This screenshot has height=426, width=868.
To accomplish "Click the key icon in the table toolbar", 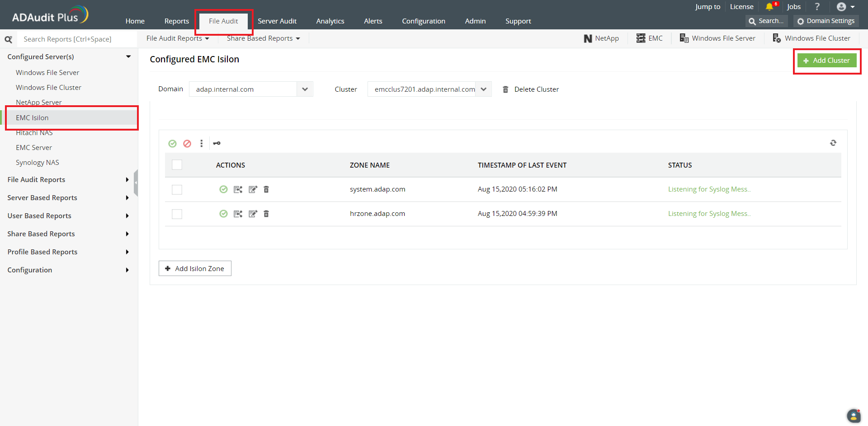I will click(217, 144).
